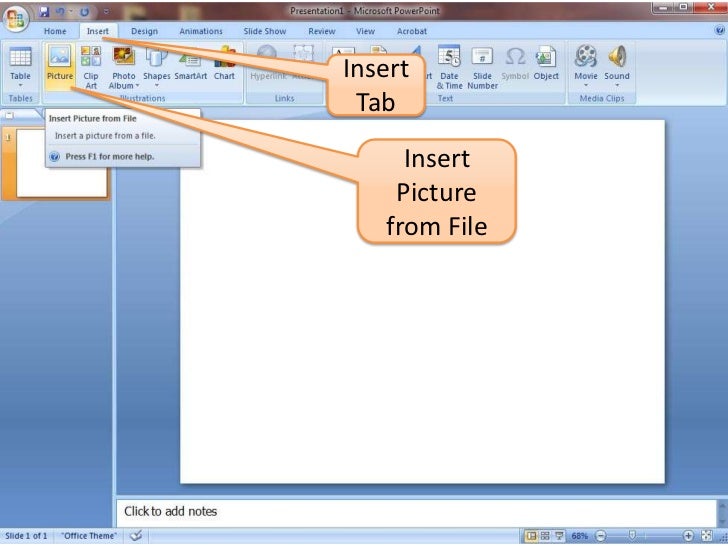Image resolution: width=728 pixels, height=546 pixels.
Task: Click the "Office Theme" status bar entry
Action: 89,536
